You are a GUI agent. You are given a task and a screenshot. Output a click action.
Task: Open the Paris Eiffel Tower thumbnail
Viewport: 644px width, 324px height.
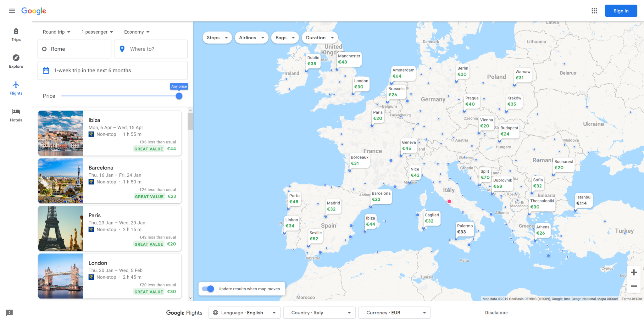click(x=61, y=228)
